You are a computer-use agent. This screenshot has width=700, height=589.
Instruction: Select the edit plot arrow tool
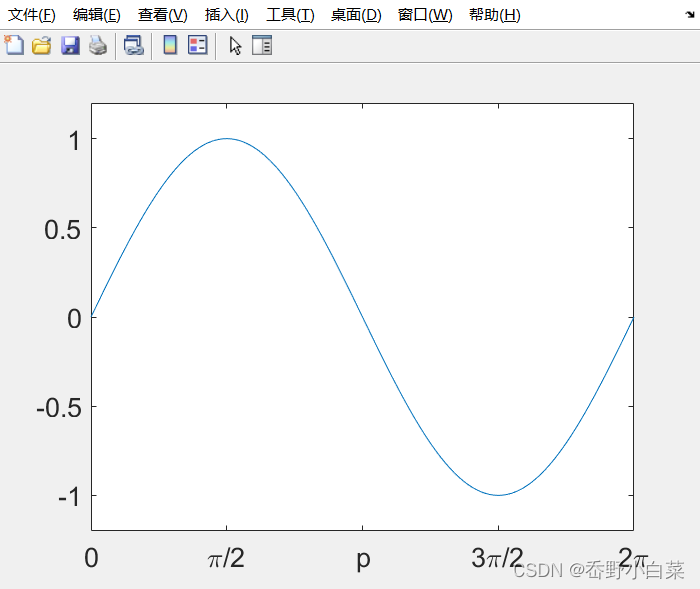[x=235, y=46]
